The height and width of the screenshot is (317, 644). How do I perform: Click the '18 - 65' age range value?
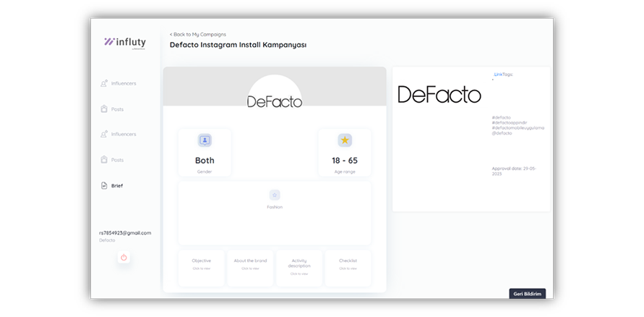tap(345, 161)
